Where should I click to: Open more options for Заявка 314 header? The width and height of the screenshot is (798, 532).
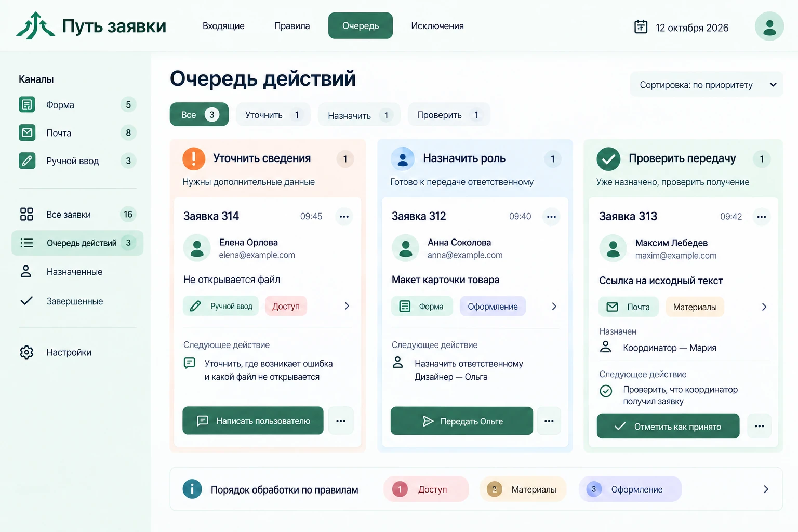click(x=344, y=217)
